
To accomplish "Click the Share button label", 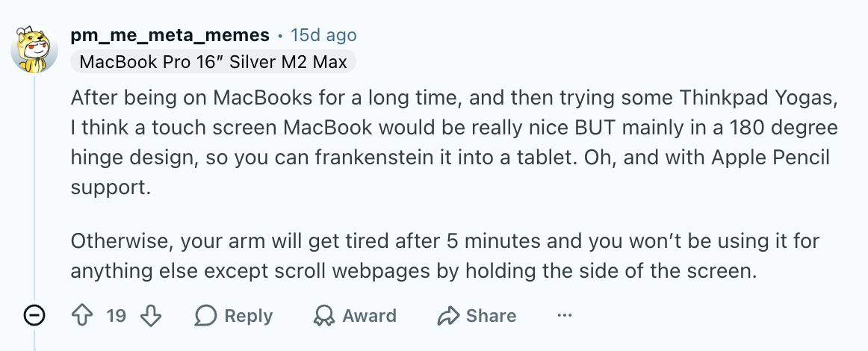I will [x=491, y=316].
